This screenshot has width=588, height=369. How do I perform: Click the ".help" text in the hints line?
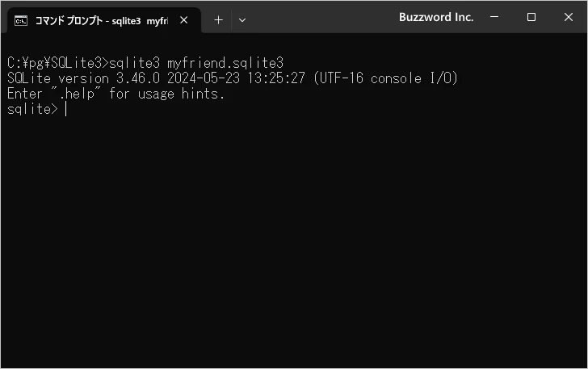click(79, 94)
